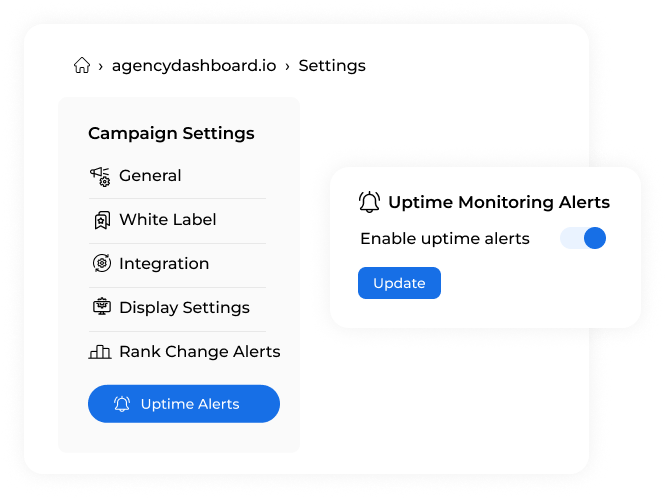The image size is (665, 498).
Task: Click the home icon in breadcrumb
Action: coord(82,65)
